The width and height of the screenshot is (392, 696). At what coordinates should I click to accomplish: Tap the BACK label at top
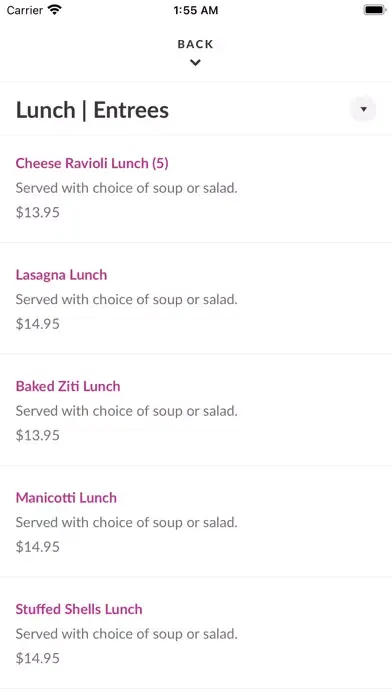[195, 44]
